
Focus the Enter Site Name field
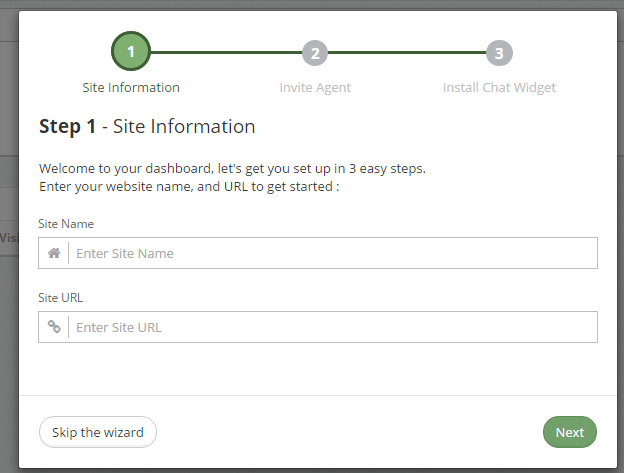[332, 253]
